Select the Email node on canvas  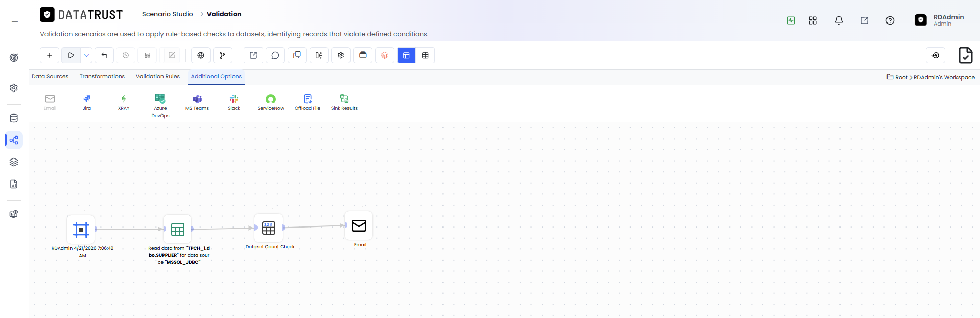(359, 225)
